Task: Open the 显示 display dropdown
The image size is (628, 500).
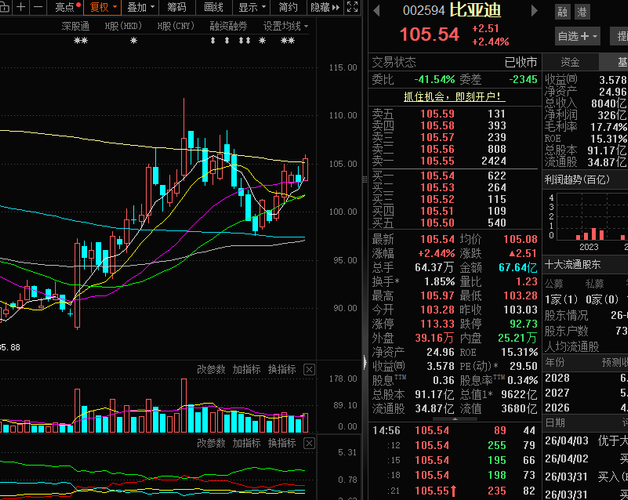Action: pyautogui.click(x=252, y=7)
